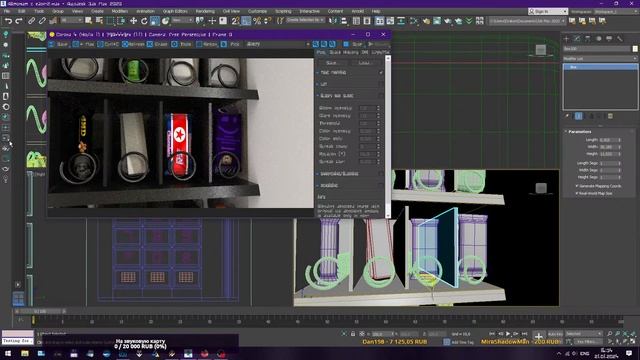640x360 pixels.
Task: Choose the Select and Rotate tool
Action: click(144, 21)
